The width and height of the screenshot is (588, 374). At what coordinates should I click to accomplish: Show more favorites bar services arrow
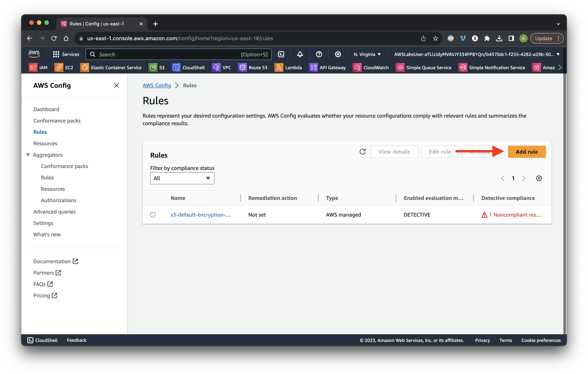560,67
